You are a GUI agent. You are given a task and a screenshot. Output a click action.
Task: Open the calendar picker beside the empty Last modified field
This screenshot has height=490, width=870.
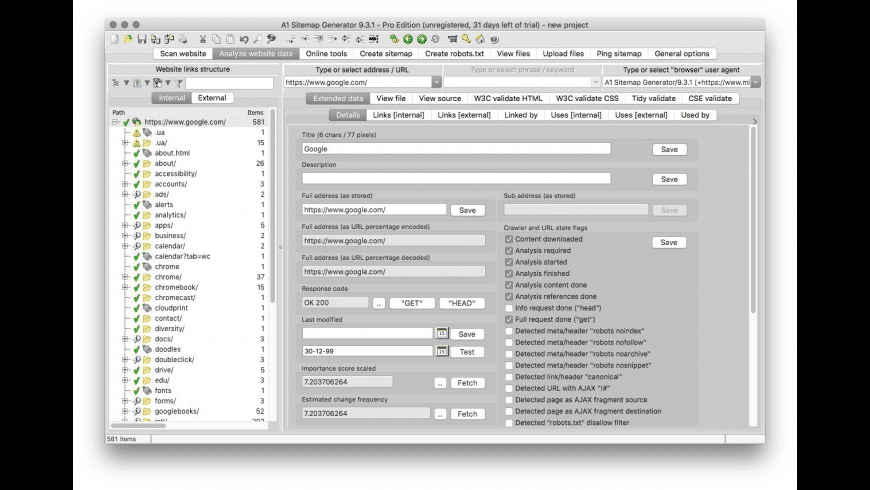(442, 334)
